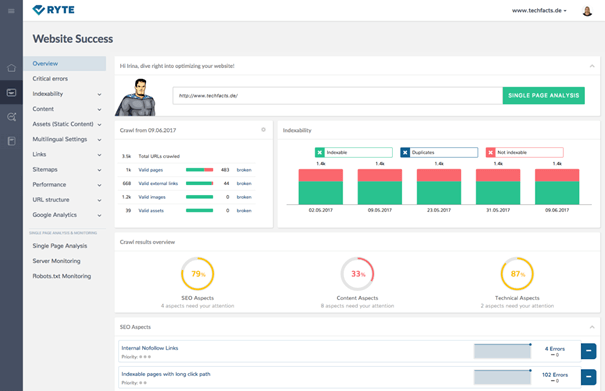605x391 pixels.
Task: Click the home icon in dark sidebar
Action: tap(11, 68)
